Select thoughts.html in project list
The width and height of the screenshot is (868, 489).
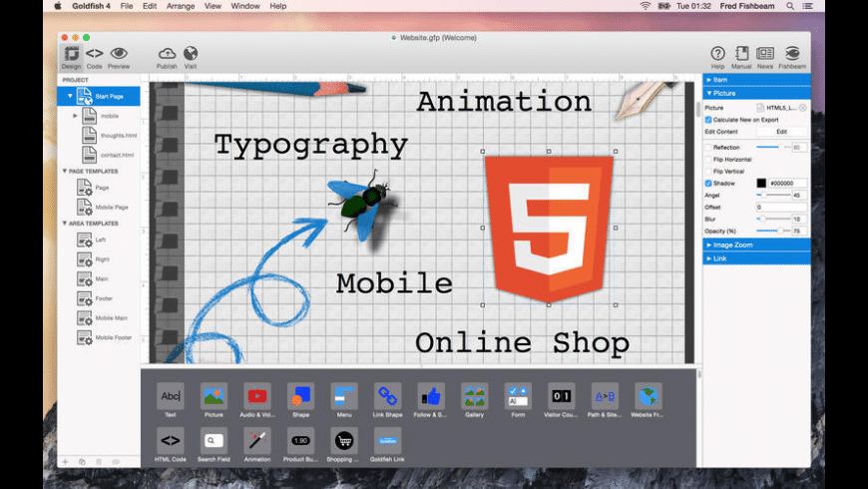[x=110, y=135]
